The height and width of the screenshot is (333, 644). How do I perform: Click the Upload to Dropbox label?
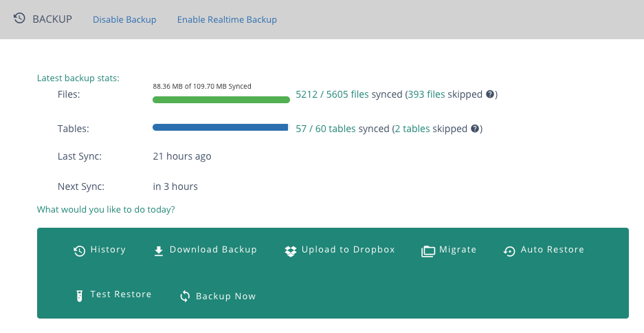pos(348,250)
